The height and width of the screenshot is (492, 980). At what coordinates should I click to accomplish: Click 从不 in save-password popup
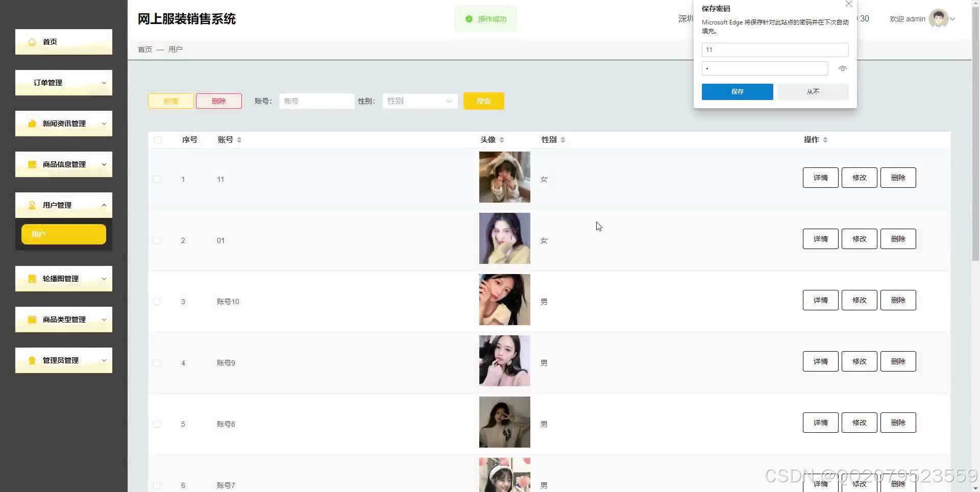(x=813, y=92)
